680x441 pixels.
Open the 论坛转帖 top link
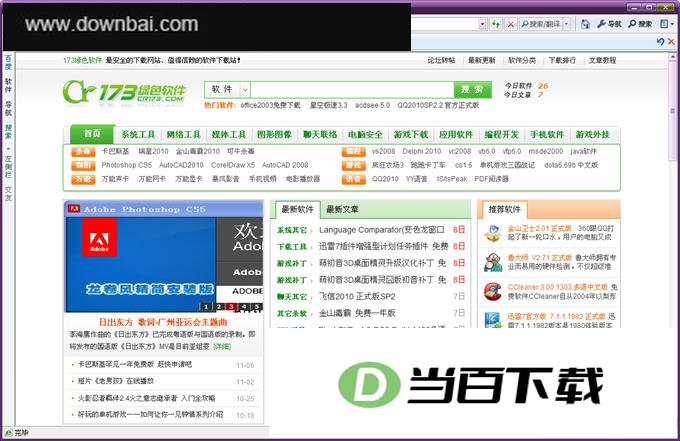point(441,61)
